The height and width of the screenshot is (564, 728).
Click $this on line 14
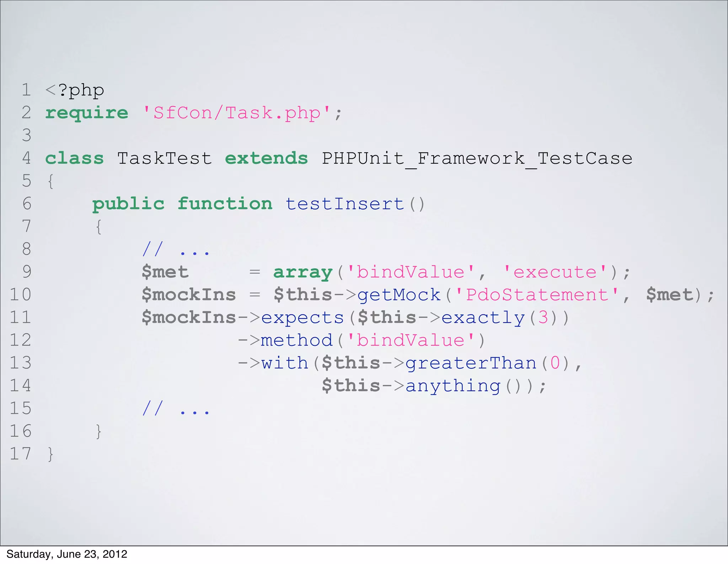351,386
